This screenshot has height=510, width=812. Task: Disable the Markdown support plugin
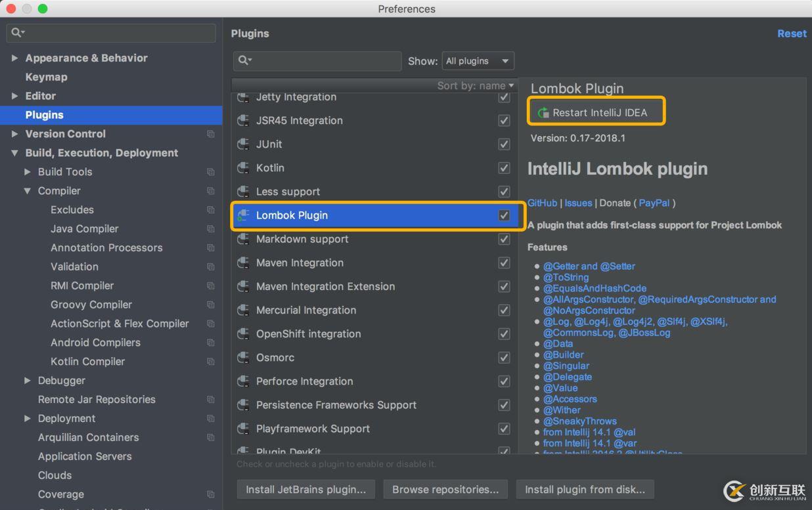coord(504,239)
